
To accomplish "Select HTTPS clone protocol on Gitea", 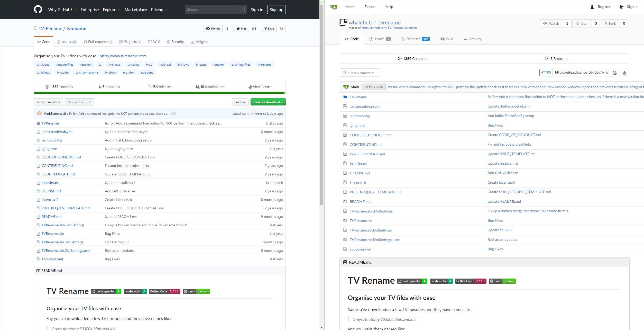I will (546, 73).
